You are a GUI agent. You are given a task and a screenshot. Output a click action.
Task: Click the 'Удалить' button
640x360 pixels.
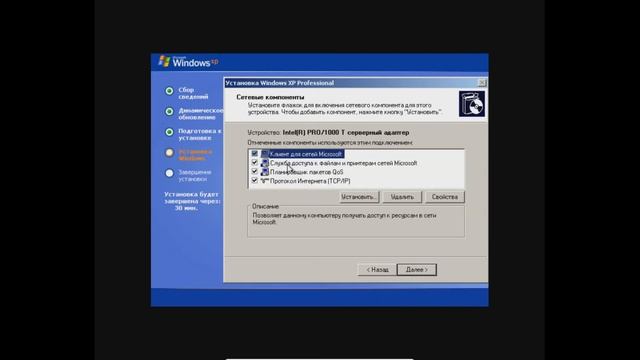click(402, 197)
